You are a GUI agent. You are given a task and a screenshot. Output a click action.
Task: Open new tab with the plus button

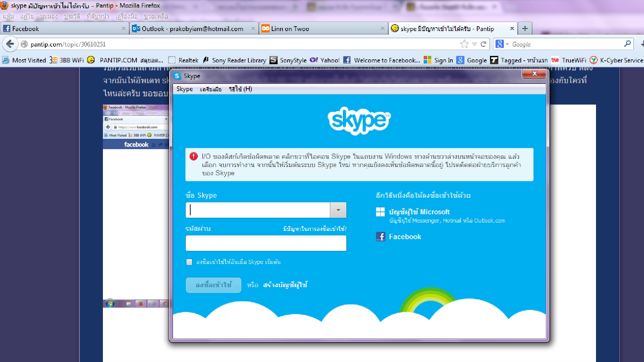[x=525, y=29]
